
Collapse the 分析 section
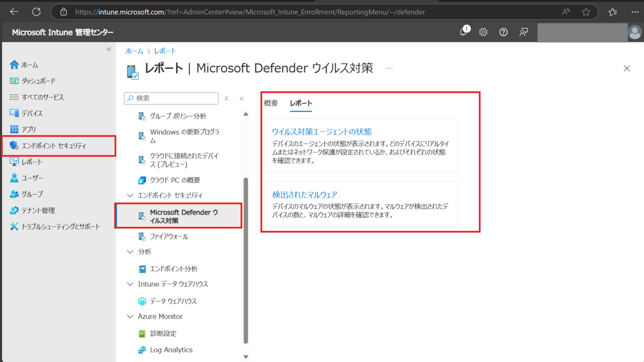(x=130, y=251)
